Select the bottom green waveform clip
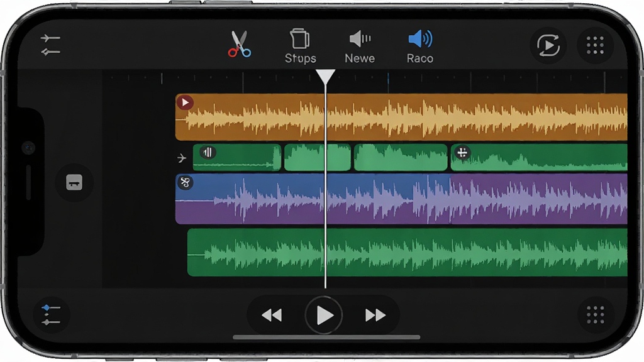The height and width of the screenshot is (362, 644). pos(407,253)
